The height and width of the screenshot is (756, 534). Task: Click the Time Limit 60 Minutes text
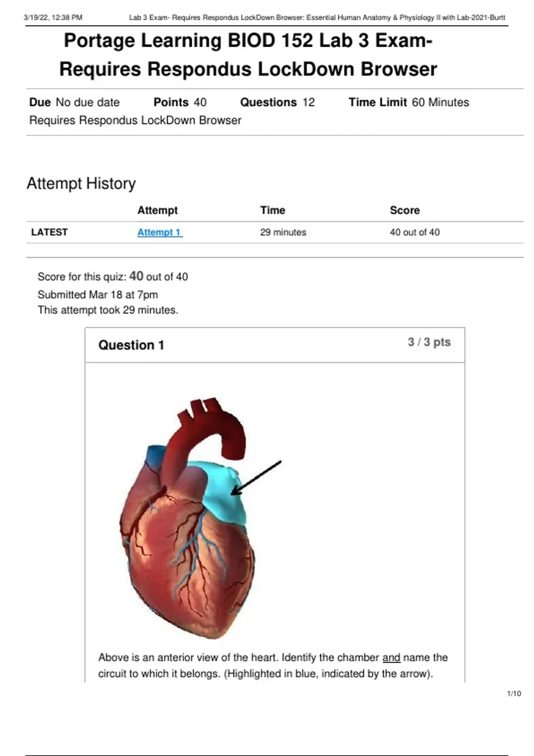pyautogui.click(x=409, y=102)
